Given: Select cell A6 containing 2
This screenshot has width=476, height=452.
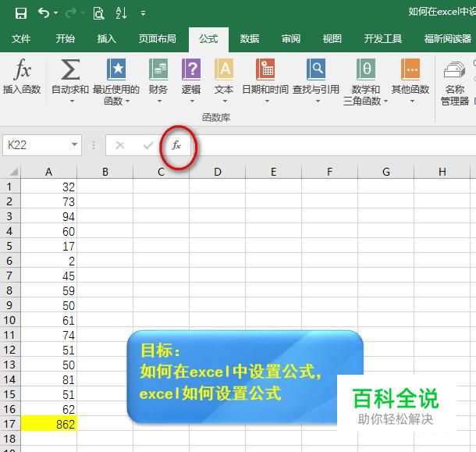Looking at the screenshot, I should coord(49,261).
